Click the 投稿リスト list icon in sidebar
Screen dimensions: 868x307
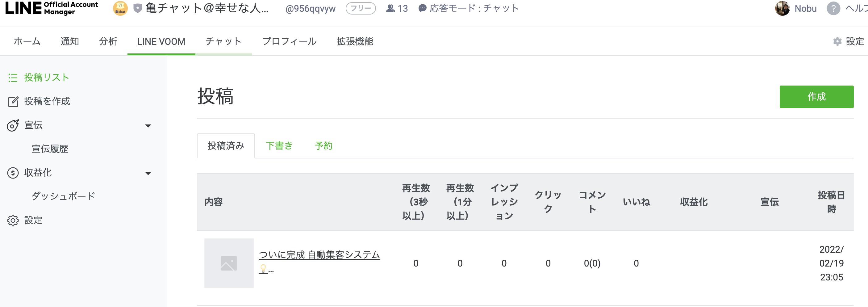(13, 78)
